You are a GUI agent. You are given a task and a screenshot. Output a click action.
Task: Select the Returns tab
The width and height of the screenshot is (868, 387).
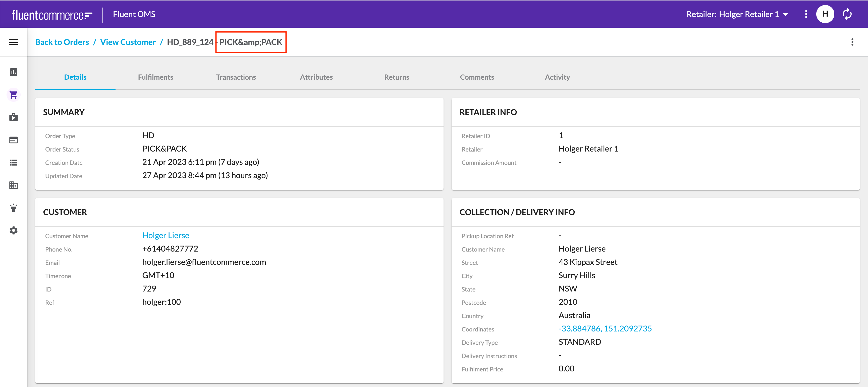click(396, 77)
